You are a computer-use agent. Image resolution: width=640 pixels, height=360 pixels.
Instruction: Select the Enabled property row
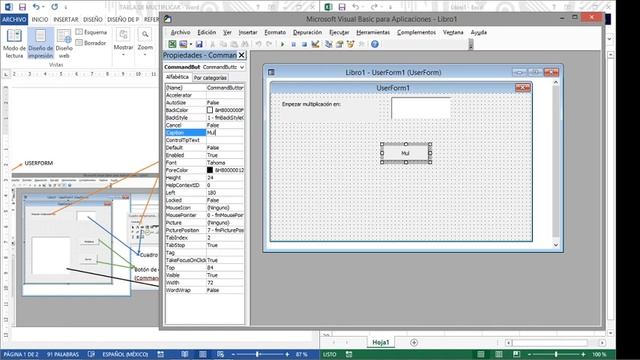point(204,155)
